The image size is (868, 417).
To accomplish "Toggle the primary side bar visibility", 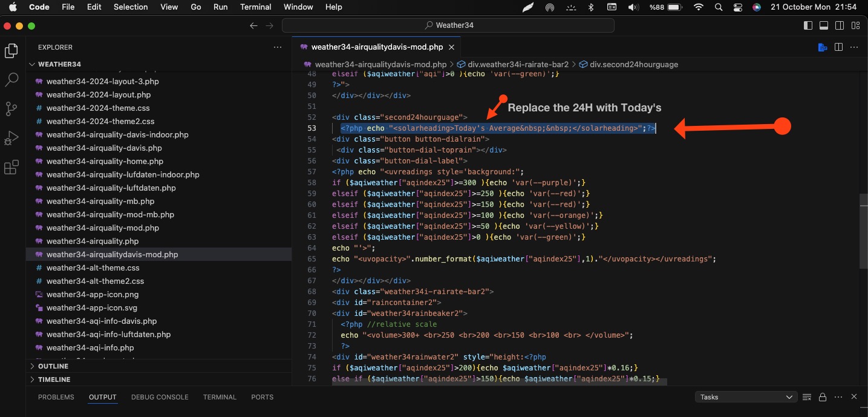I will click(808, 25).
